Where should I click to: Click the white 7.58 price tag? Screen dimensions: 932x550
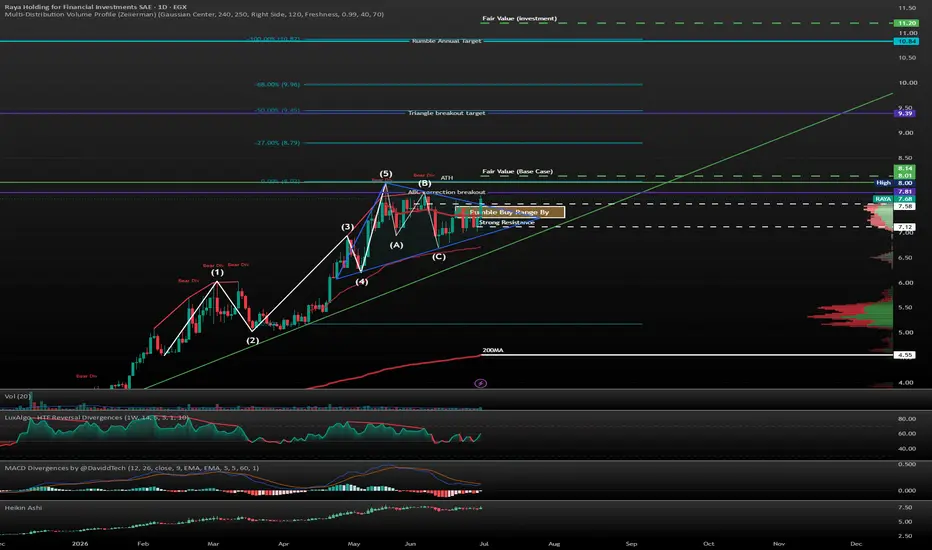point(905,206)
